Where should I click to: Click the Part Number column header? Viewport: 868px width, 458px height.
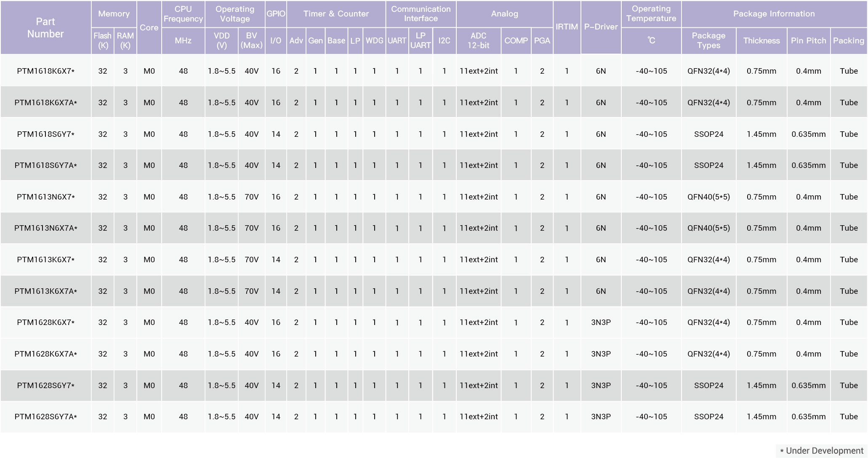click(45, 28)
